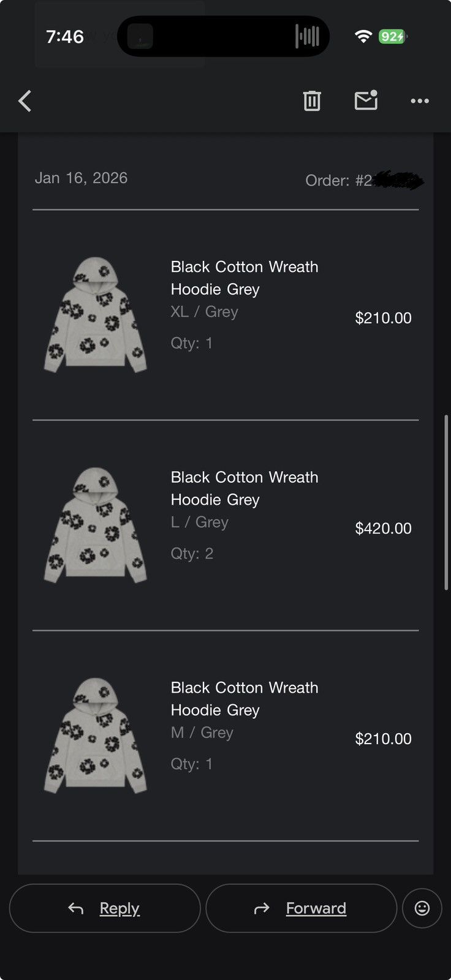
Task: Open the XL grey hoodie thumbnail
Action: click(96, 315)
